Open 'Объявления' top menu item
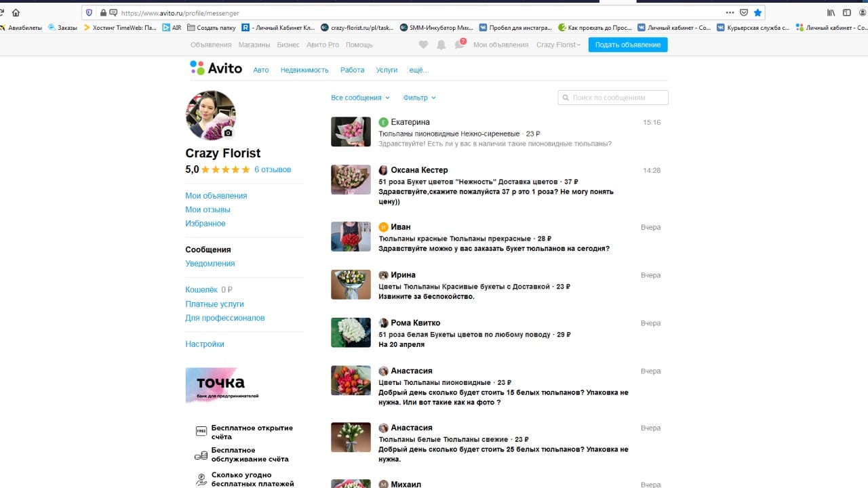This screenshot has height=488, width=868. point(211,45)
